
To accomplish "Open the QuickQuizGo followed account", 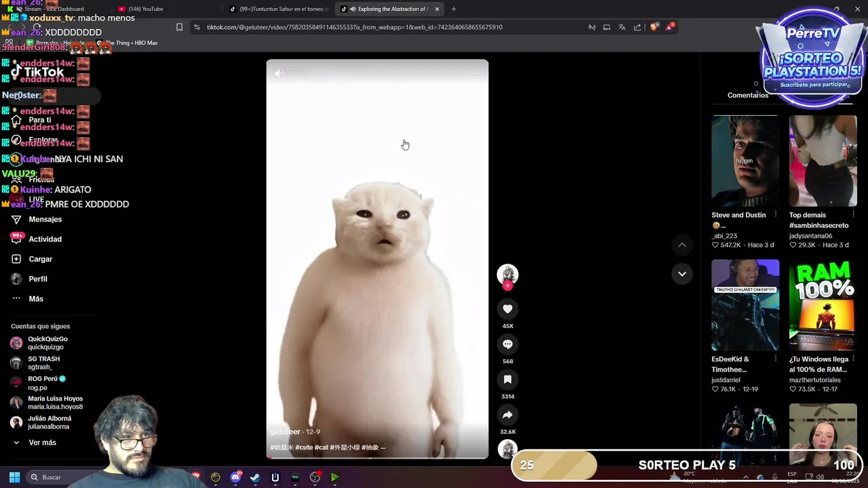I will pos(47,343).
